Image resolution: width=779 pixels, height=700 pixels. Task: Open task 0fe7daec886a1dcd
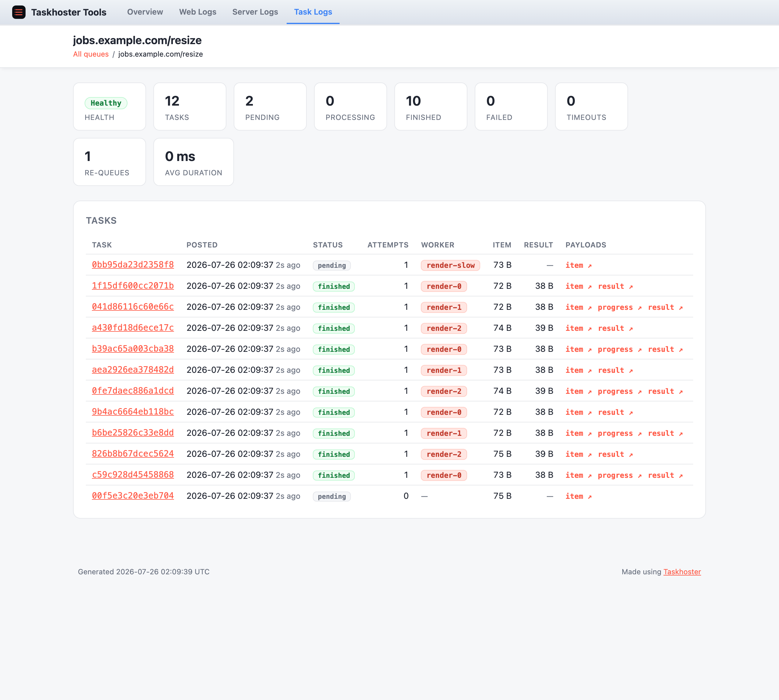coord(133,391)
